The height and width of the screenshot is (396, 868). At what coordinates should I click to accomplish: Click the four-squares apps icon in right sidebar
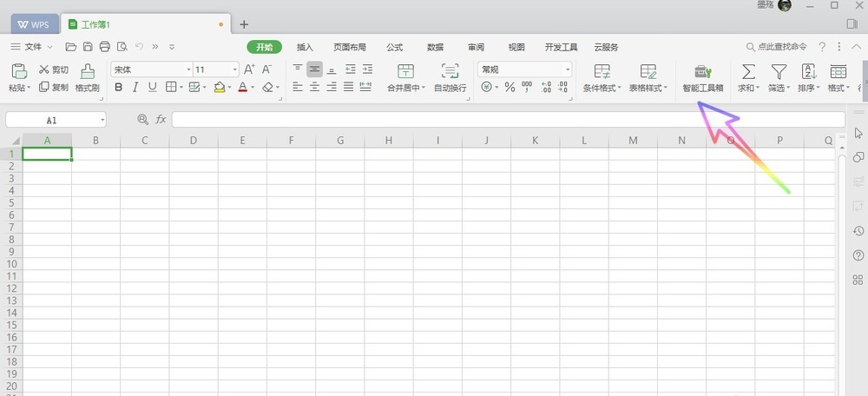pyautogui.click(x=858, y=280)
